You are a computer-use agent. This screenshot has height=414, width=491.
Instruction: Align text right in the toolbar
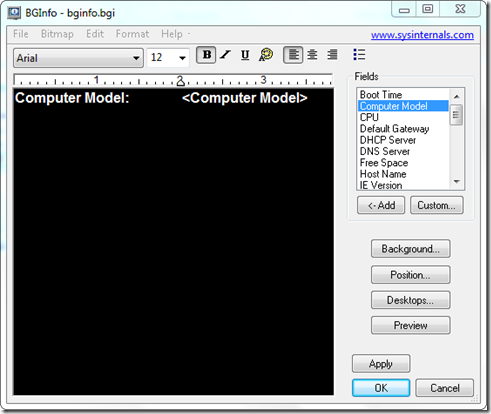coord(332,55)
